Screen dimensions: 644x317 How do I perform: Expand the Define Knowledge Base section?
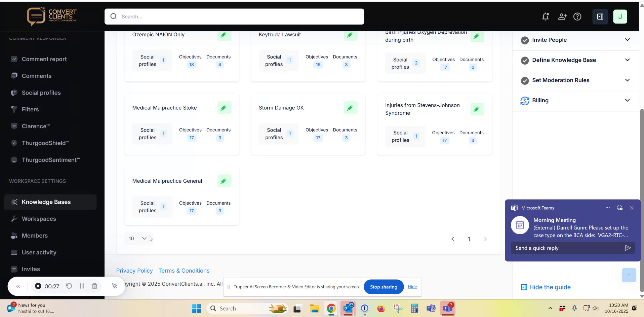(x=627, y=60)
